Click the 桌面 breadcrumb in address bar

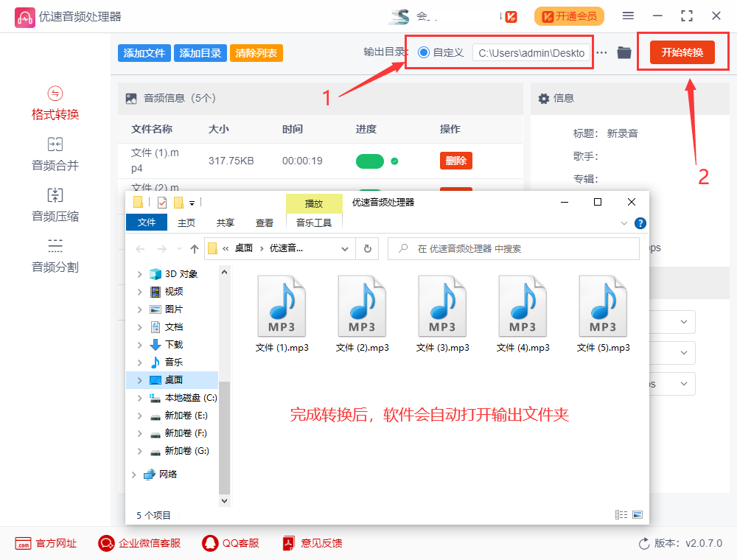(x=244, y=248)
